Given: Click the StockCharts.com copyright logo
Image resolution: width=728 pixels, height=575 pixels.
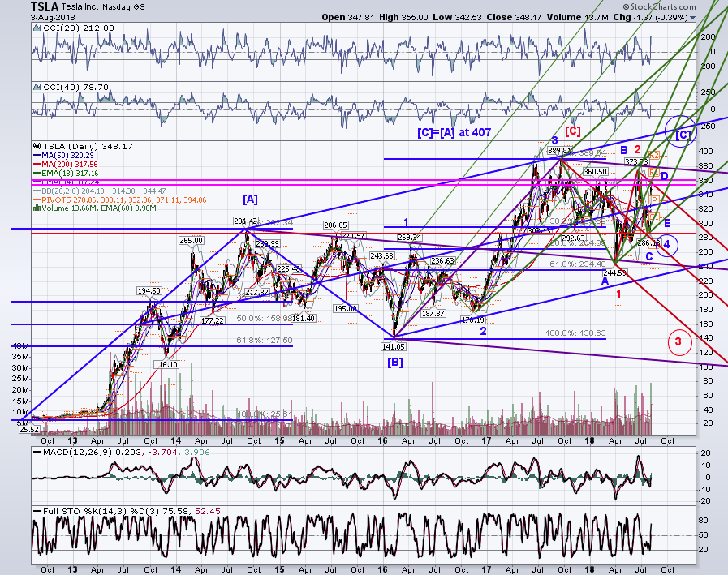Looking at the screenshot, I should click(659, 6).
